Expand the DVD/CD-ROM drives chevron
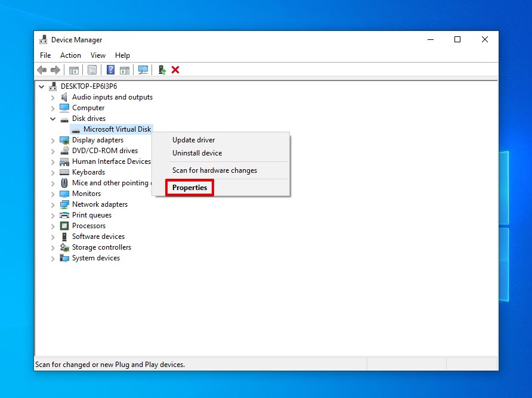The height and width of the screenshot is (398, 532). (52, 151)
